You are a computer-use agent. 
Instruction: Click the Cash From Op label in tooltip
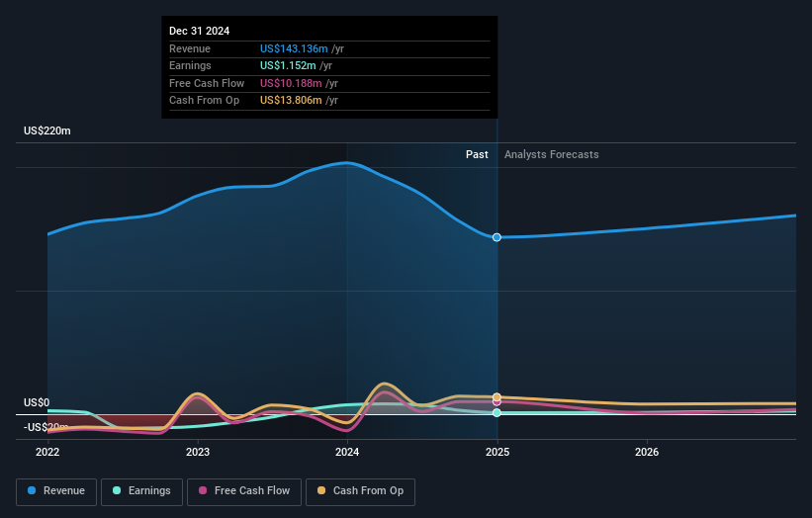coord(205,101)
